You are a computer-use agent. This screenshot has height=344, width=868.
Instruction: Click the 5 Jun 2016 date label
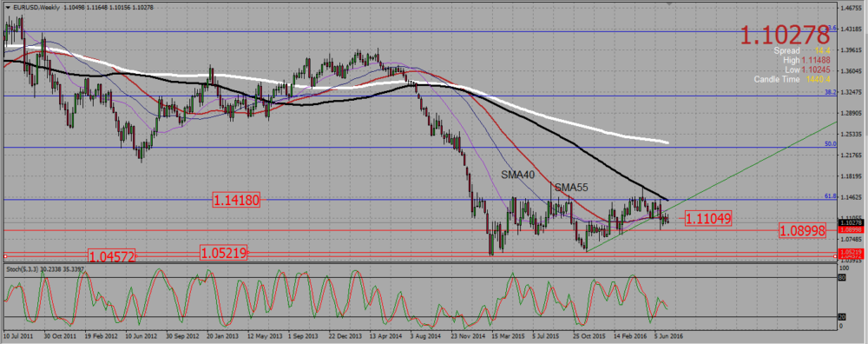tap(667, 335)
